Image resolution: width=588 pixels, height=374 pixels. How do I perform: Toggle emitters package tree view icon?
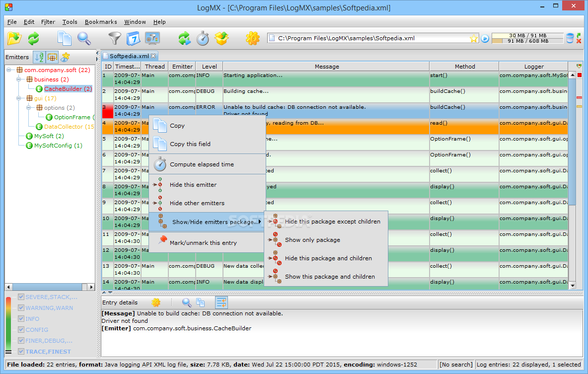(52, 57)
